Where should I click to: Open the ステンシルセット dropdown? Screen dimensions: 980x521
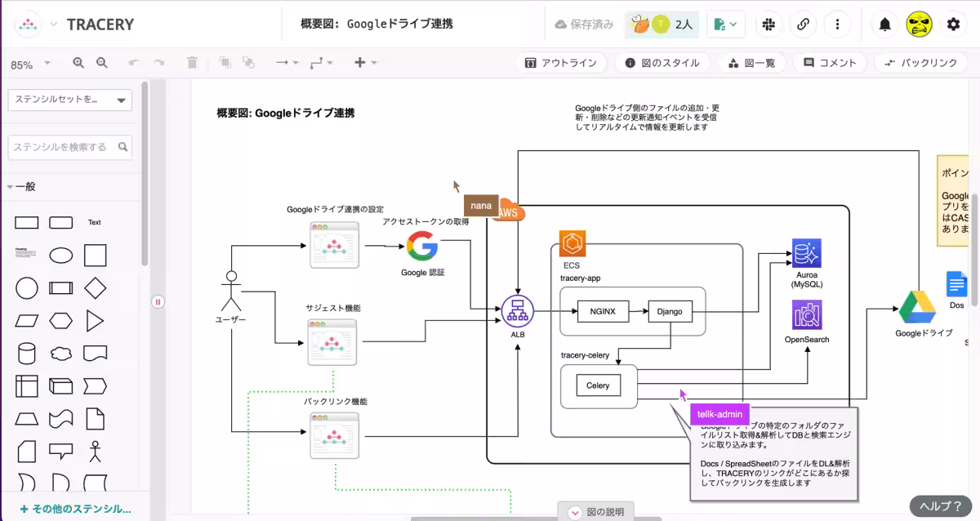click(x=69, y=100)
